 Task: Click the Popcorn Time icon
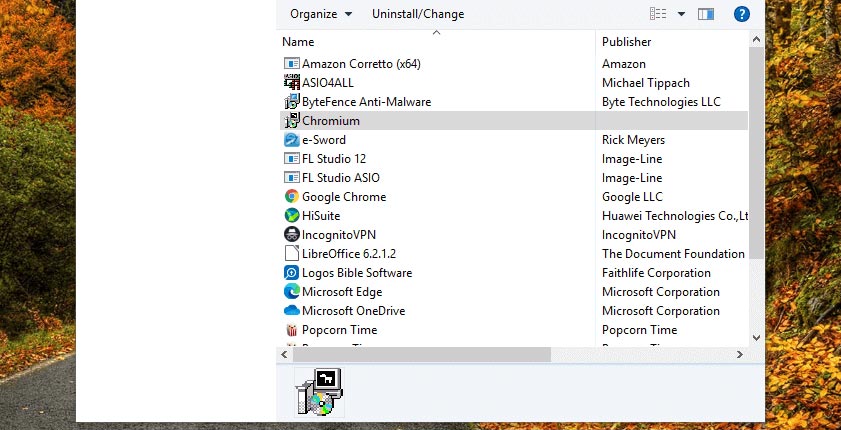291,330
